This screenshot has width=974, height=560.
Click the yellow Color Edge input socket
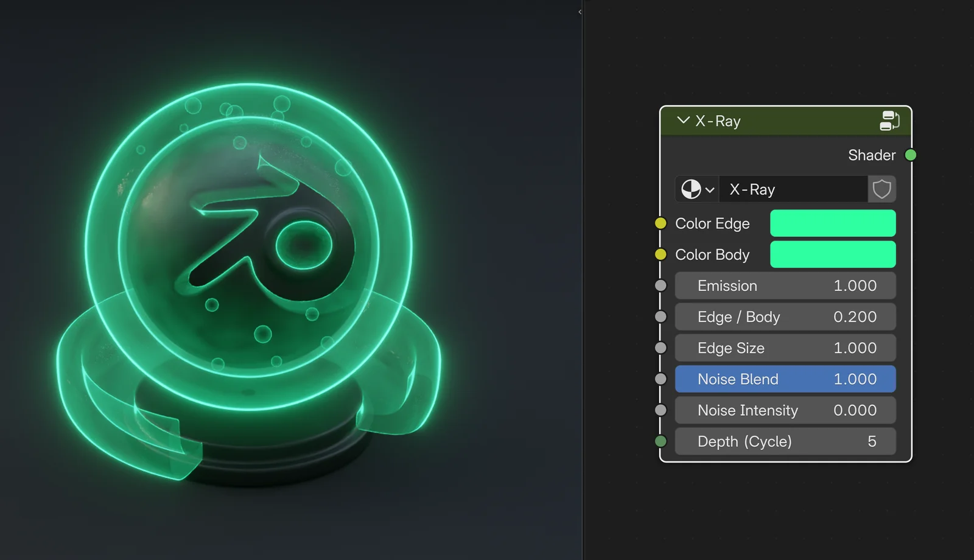[x=660, y=223]
